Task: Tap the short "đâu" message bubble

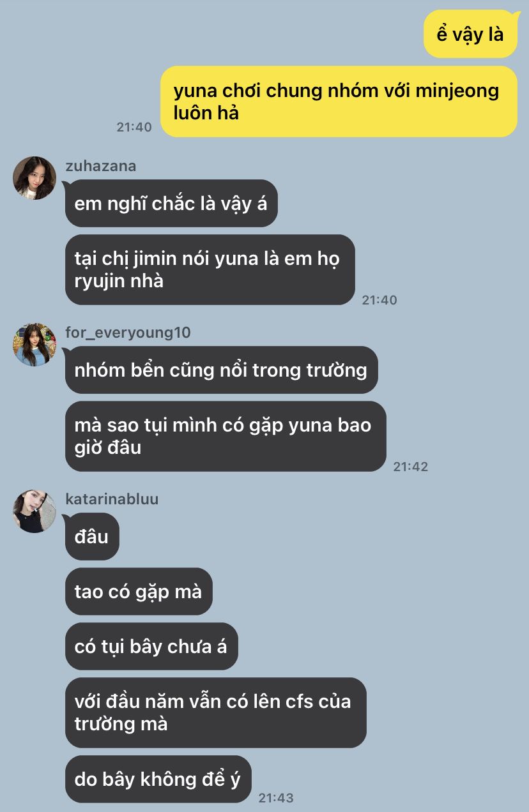Action: [92, 536]
